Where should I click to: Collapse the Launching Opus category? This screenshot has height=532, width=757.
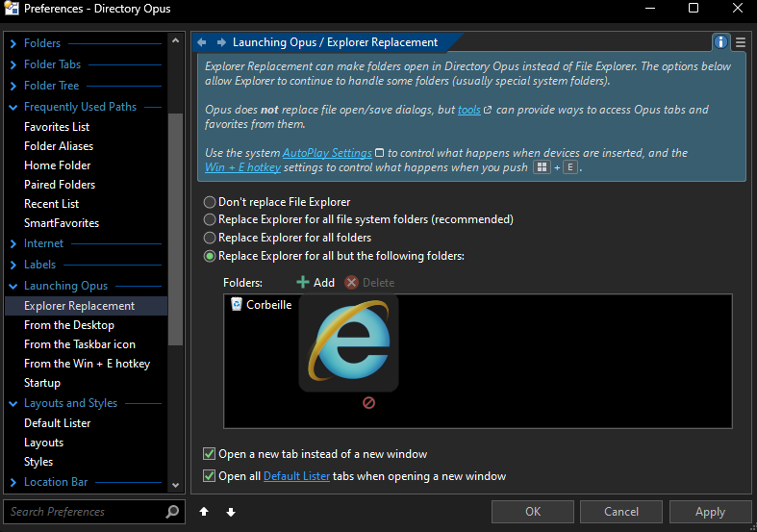pyautogui.click(x=13, y=287)
